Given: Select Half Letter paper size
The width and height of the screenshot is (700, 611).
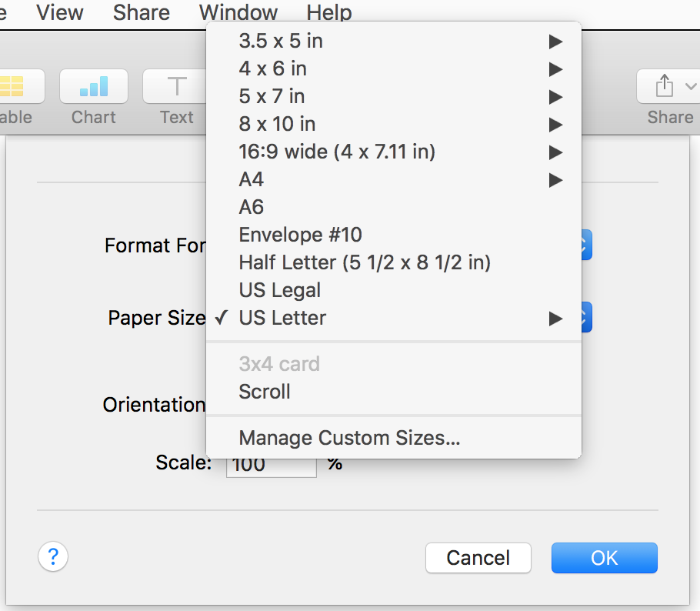Looking at the screenshot, I should click(x=365, y=262).
